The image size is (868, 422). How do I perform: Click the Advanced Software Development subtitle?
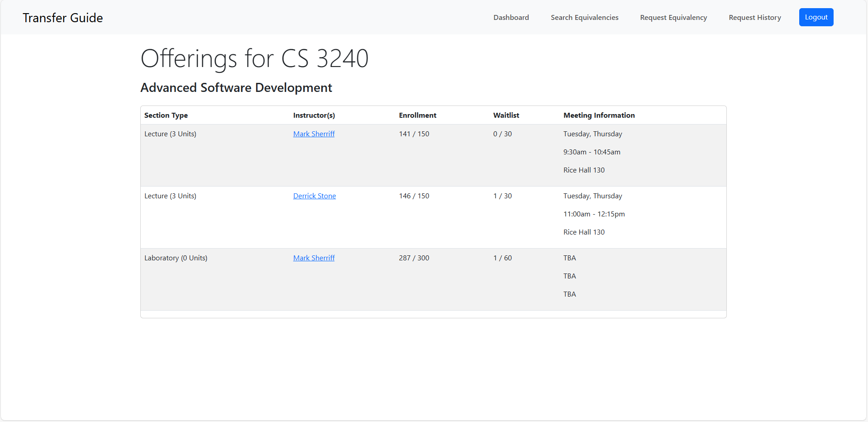[x=236, y=87]
